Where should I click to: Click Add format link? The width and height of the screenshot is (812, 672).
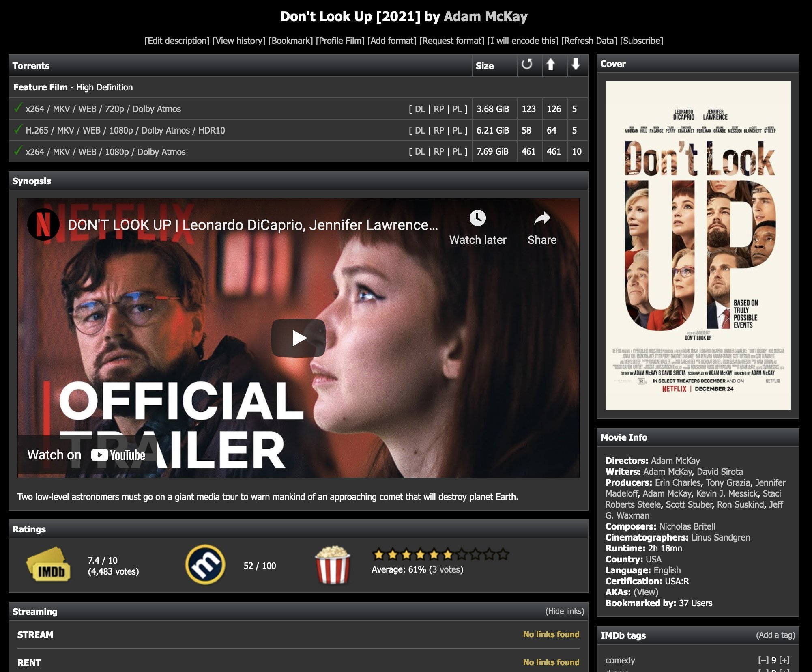tap(392, 41)
